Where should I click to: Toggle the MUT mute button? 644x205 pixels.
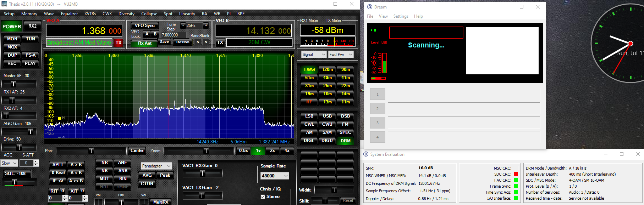104,179
